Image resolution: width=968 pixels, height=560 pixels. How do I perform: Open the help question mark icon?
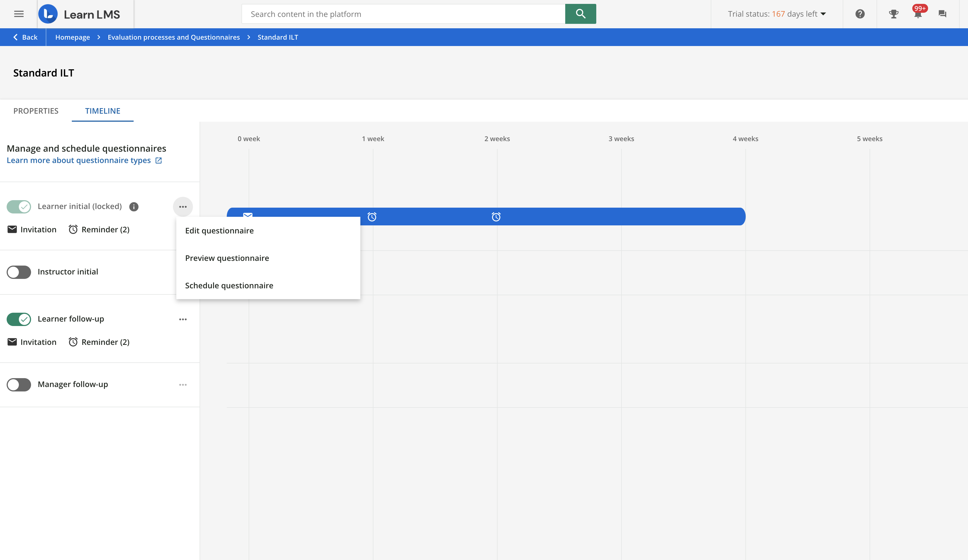point(860,14)
